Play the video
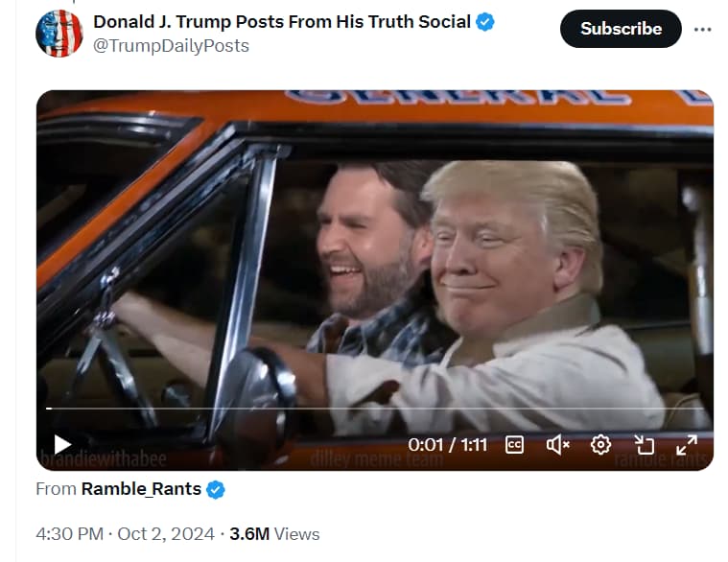This screenshot has width=728, height=562. pos(62,445)
